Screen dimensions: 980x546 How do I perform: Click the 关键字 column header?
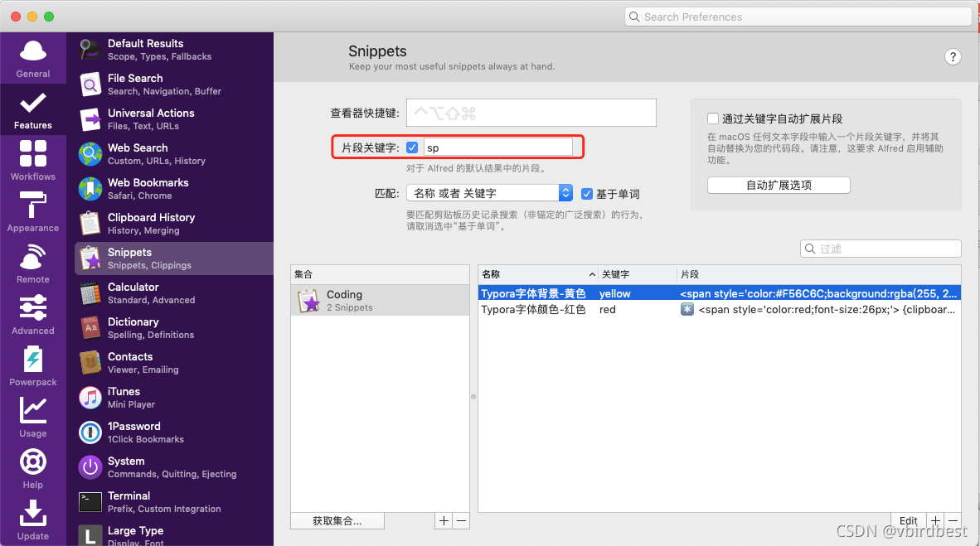(638, 274)
